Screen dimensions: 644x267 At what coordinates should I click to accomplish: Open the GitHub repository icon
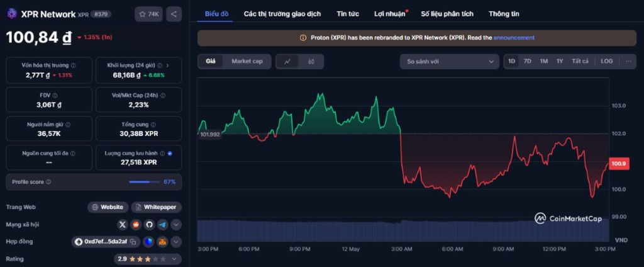tap(149, 224)
